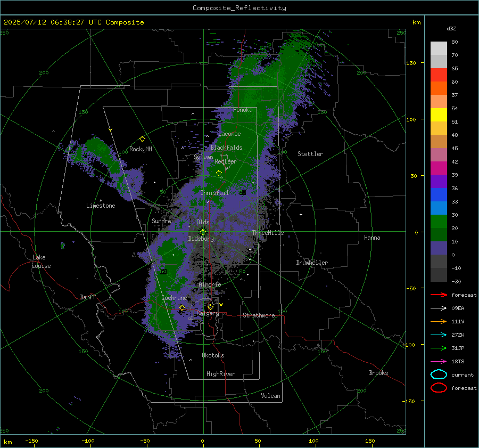Click the Lacombe map label
This screenshot has width=479, height=448.
229,134
